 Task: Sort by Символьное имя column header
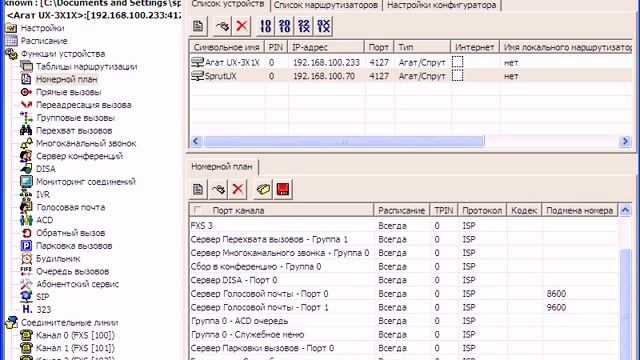[227, 47]
